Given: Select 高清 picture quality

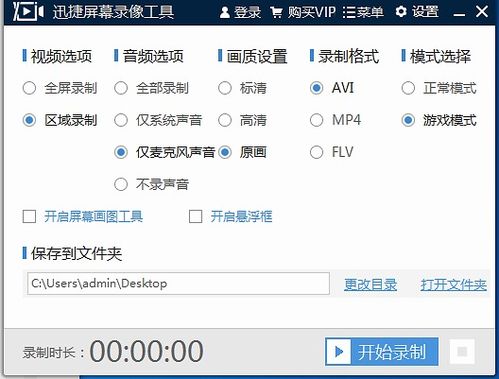Looking at the screenshot, I should pyautogui.click(x=225, y=120).
